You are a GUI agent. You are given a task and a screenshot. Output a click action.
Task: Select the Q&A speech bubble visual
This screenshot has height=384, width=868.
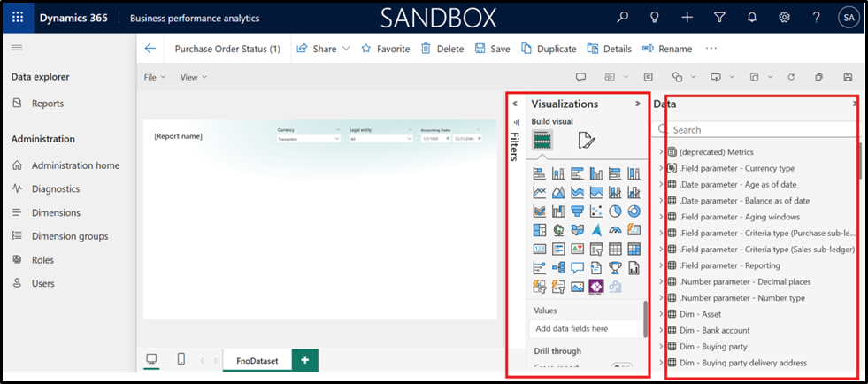pos(578,268)
